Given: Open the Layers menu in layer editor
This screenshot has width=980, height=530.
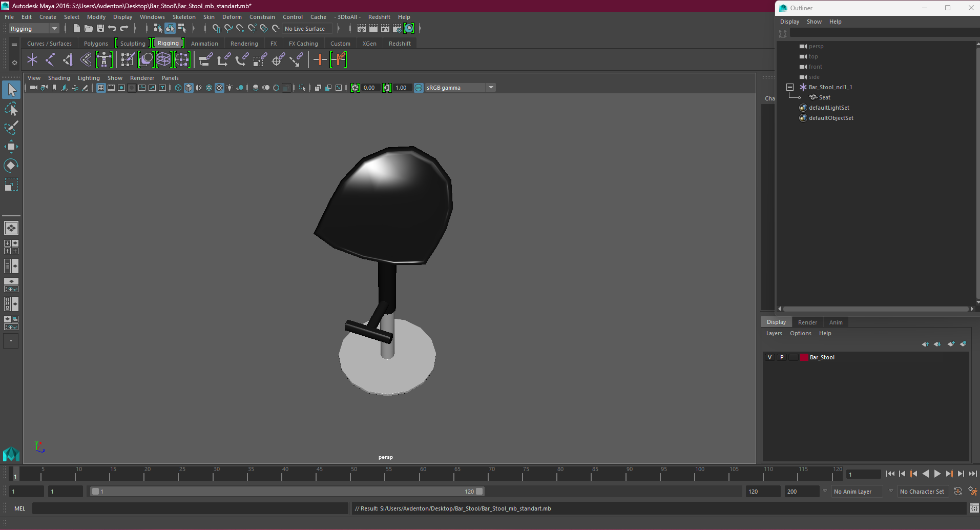Looking at the screenshot, I should coord(774,333).
